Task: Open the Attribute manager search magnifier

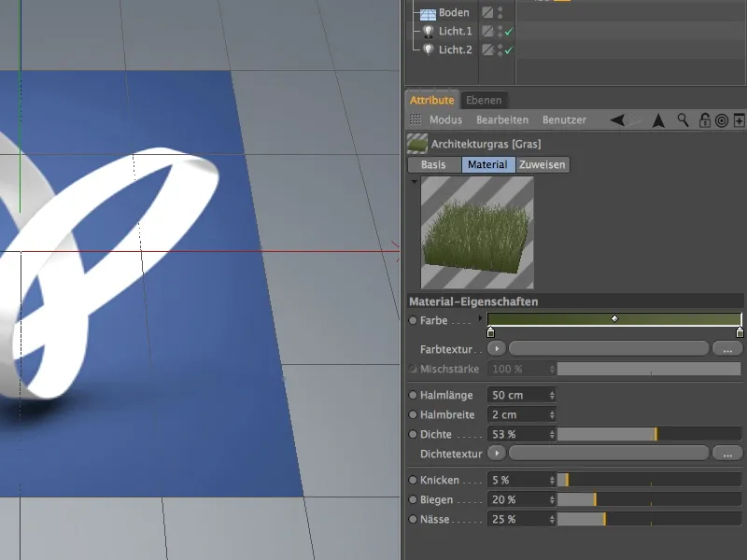Action: [x=683, y=120]
